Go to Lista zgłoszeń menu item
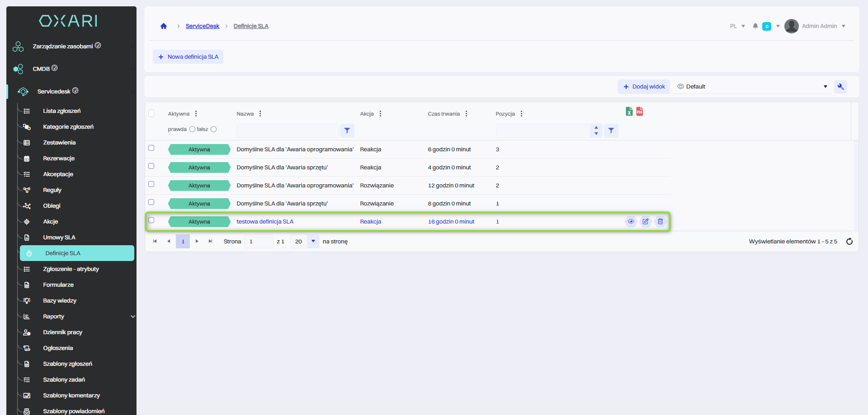 [x=62, y=111]
